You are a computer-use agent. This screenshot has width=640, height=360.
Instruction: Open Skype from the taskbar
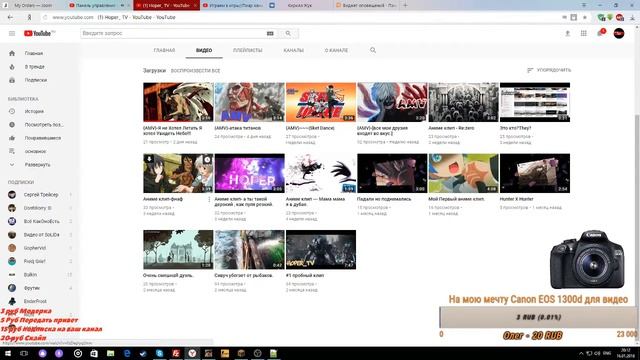160,353
